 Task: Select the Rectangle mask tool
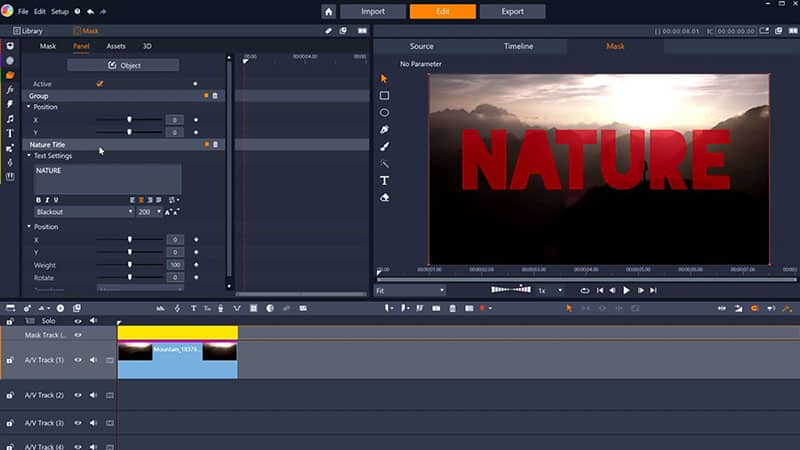tap(384, 96)
